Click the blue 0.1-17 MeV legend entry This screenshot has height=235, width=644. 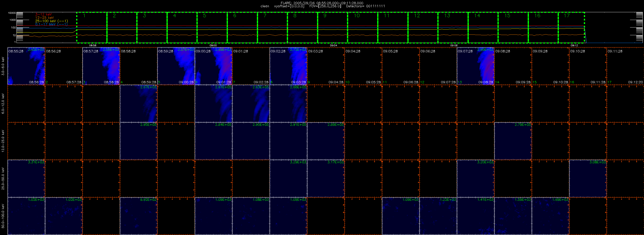point(51,24)
